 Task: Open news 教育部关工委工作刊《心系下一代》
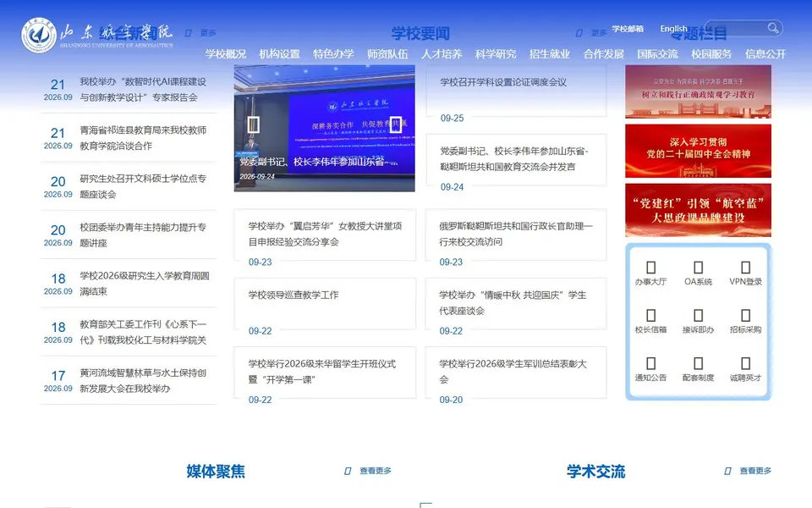[143, 332]
